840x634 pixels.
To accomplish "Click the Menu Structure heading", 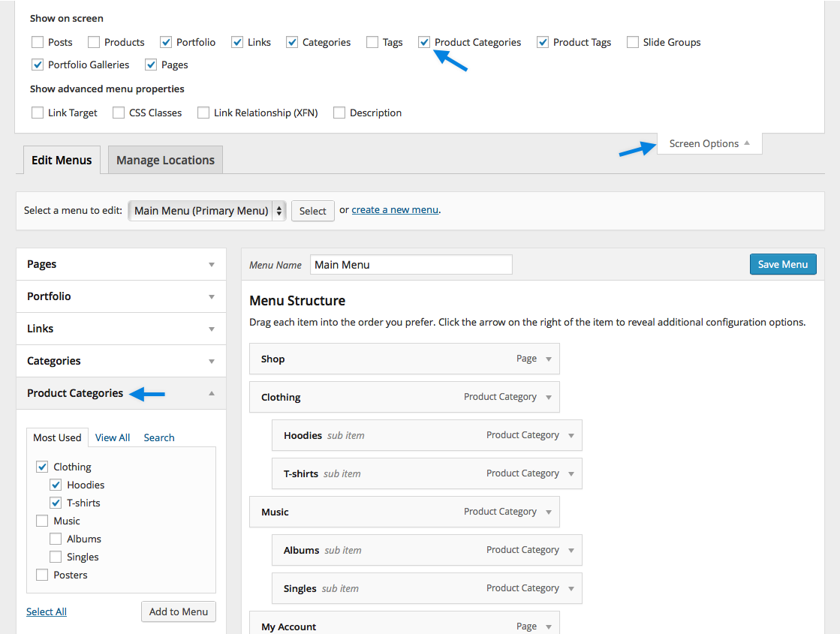I will [297, 301].
